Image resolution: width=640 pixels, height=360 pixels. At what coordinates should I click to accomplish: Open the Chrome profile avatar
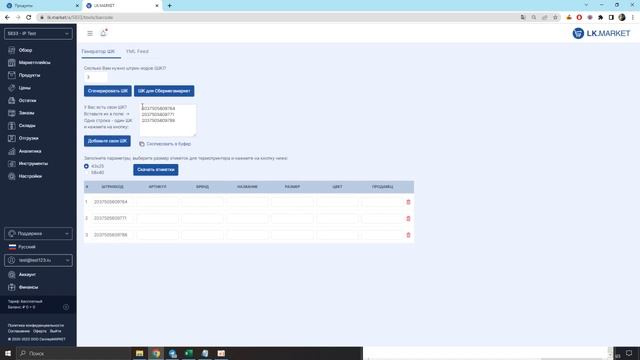[622, 18]
